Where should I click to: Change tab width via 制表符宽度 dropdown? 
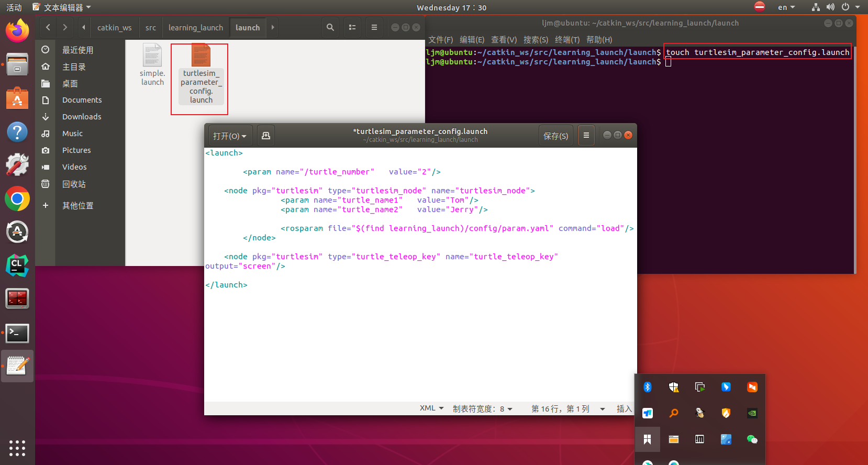click(x=483, y=408)
